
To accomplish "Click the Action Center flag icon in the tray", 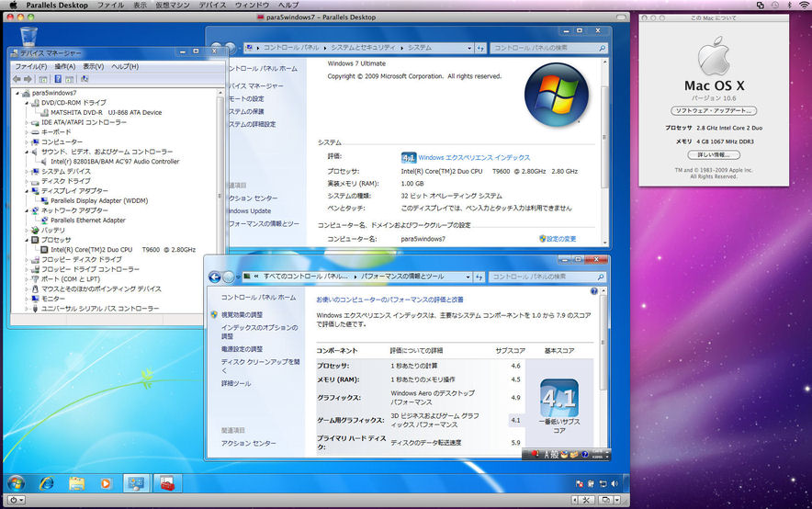I will [x=579, y=483].
